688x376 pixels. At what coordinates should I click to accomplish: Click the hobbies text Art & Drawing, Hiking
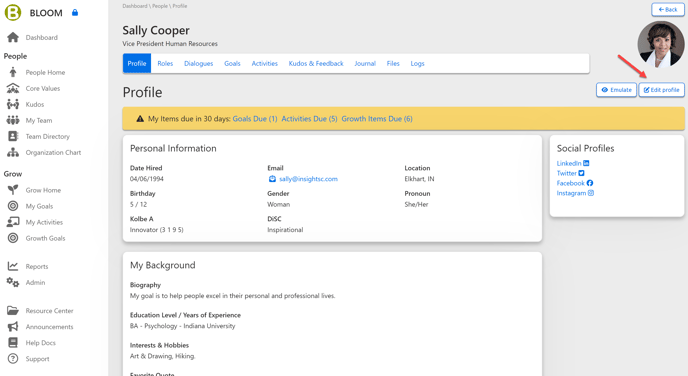click(x=162, y=356)
